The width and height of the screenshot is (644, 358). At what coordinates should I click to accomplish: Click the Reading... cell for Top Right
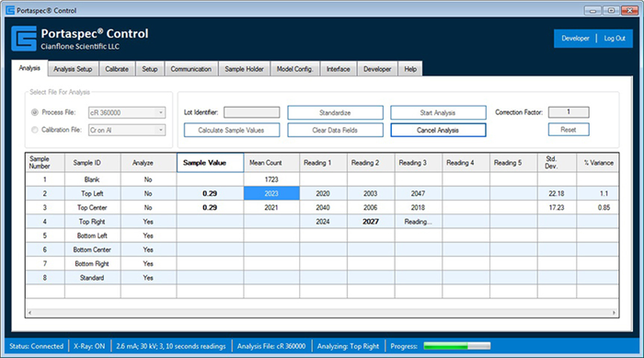418,222
